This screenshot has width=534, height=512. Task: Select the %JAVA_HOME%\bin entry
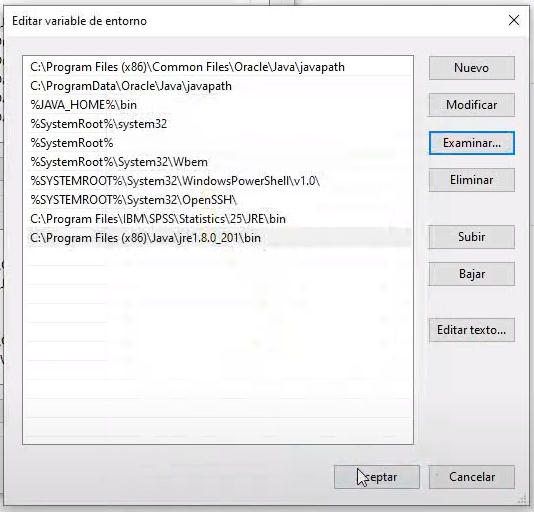tap(219, 105)
